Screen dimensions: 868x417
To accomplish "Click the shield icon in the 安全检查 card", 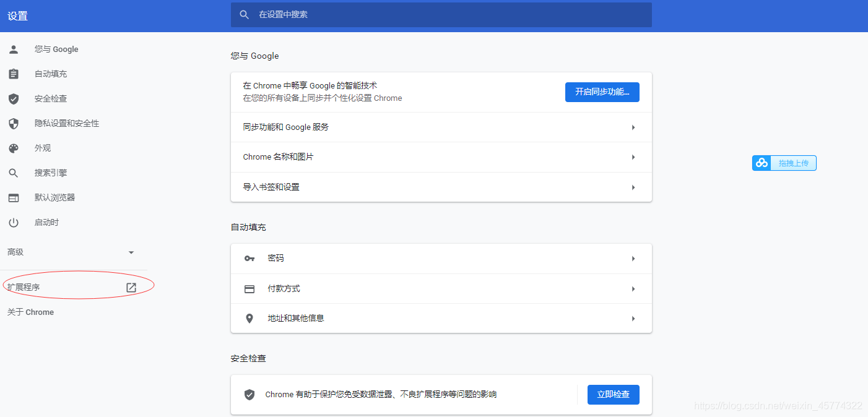I will point(250,395).
